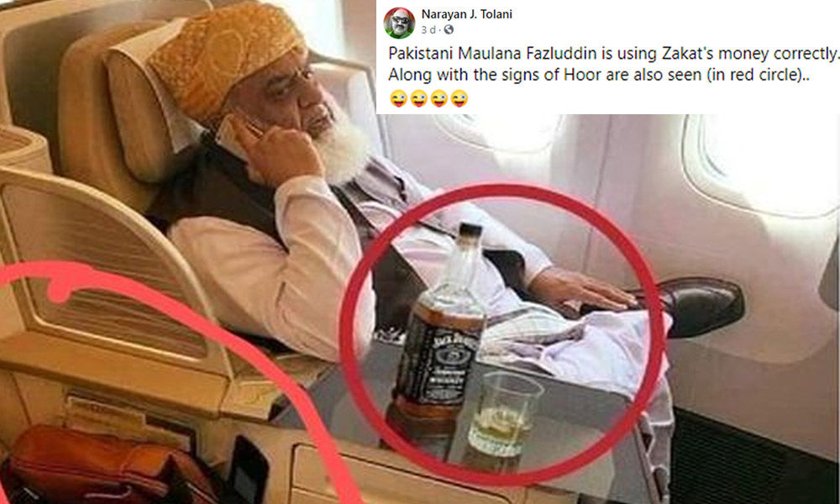The image size is (840, 504).
Task: Click the phone held at the ear
Action: pos(234,135)
